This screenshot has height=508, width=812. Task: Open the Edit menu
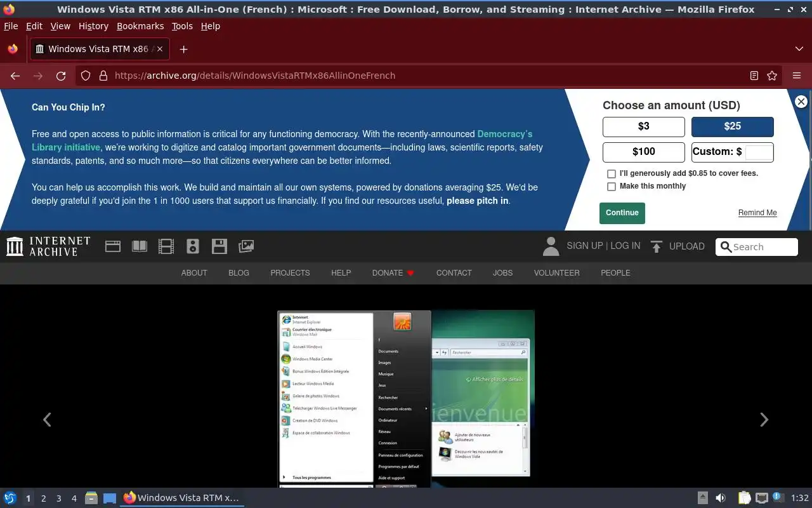(34, 26)
